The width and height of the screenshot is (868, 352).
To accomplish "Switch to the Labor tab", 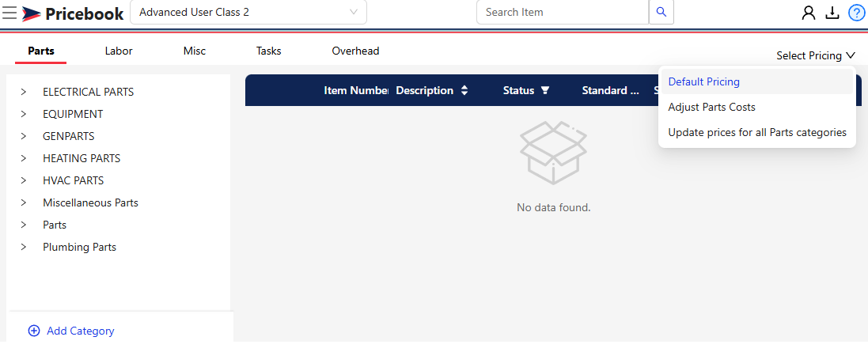I will [x=119, y=51].
